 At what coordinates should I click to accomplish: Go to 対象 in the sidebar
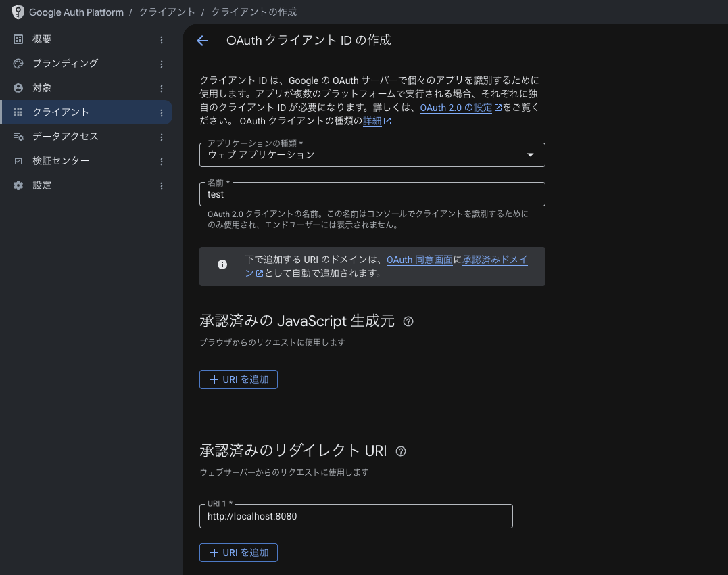coord(87,88)
